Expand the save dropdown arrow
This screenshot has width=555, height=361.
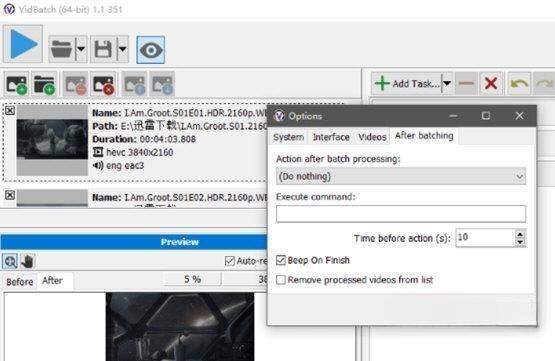point(122,49)
